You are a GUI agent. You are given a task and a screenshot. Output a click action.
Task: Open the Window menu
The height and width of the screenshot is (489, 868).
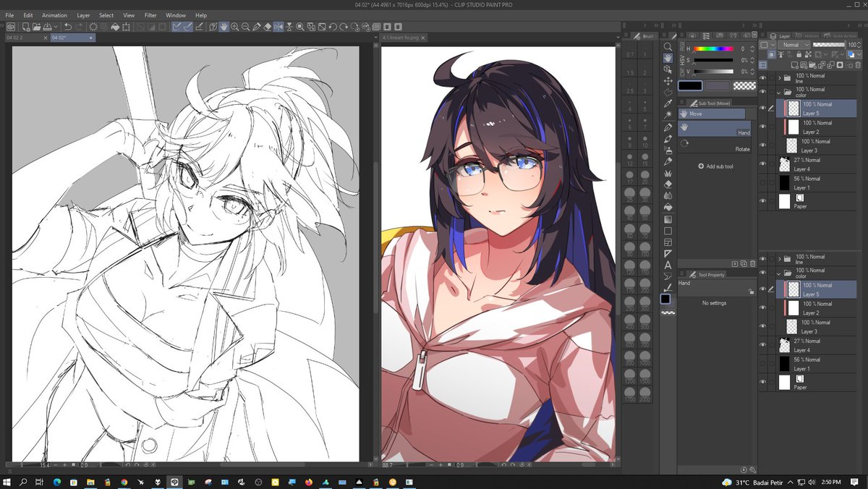coord(175,14)
